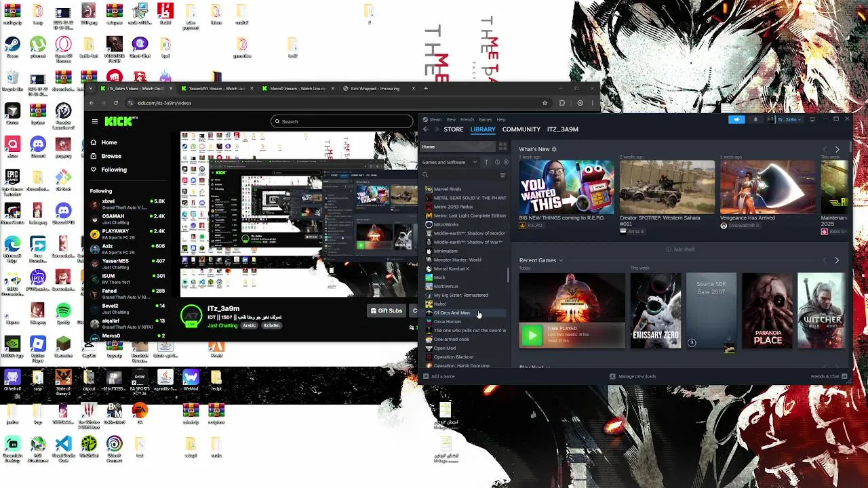Image resolution: width=868 pixels, height=488 pixels.
Task: Open Spotify desktop shortcut
Action: 63,314
